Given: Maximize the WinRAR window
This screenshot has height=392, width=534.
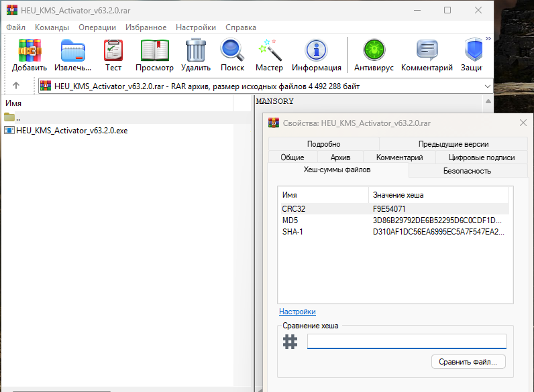Looking at the screenshot, I should pyautogui.click(x=447, y=10).
